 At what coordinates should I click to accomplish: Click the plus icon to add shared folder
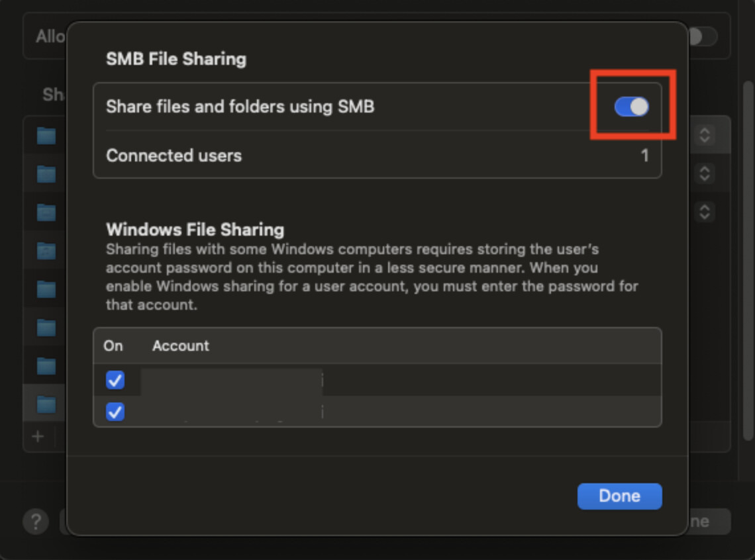pos(38,436)
